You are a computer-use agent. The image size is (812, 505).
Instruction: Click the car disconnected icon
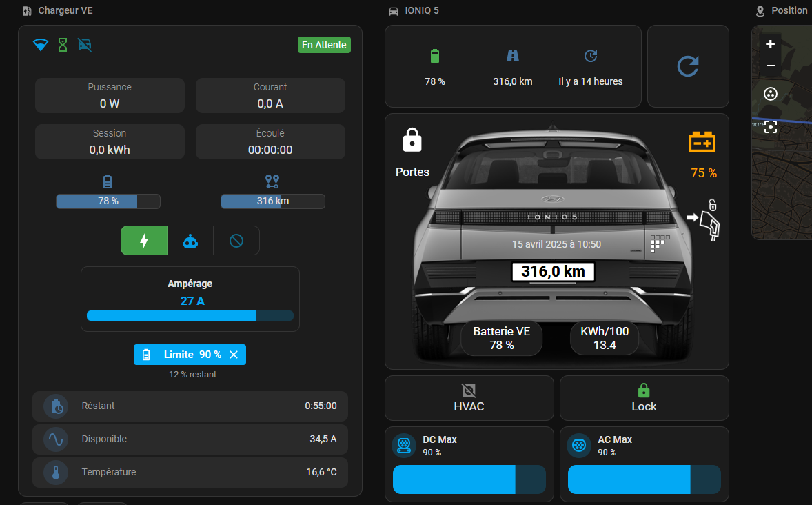click(84, 45)
